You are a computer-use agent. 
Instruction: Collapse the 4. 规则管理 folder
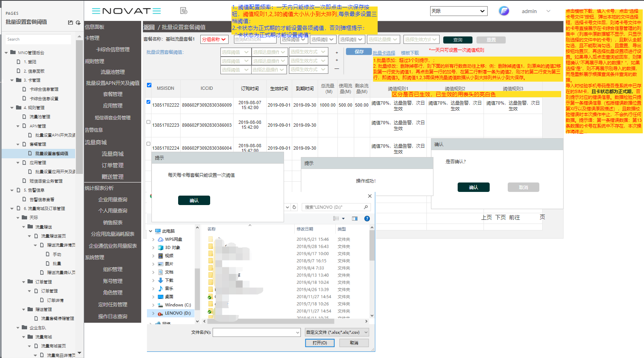click(12, 108)
